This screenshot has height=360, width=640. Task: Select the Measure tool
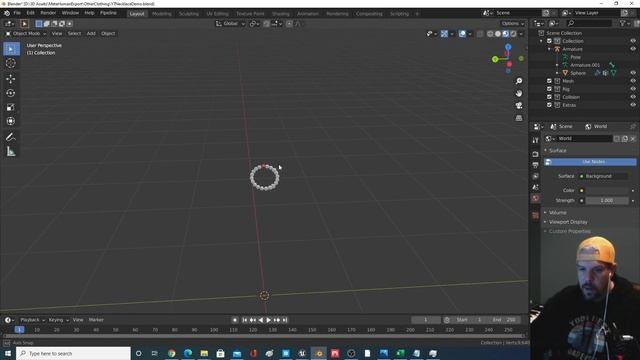click(x=11, y=152)
